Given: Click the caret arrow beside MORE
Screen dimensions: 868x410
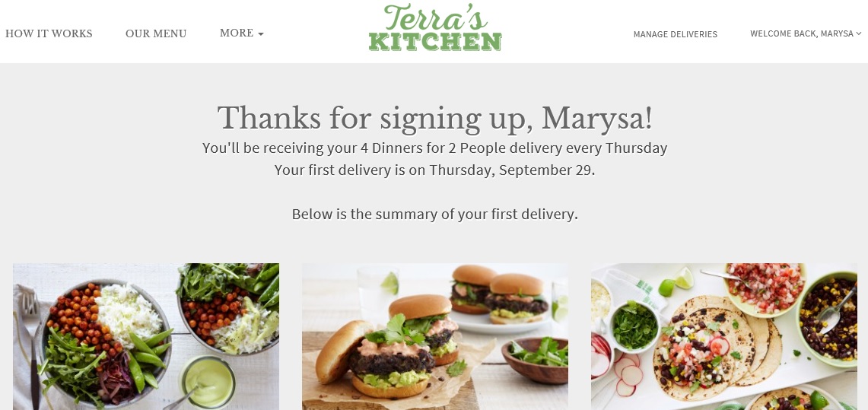Looking at the screenshot, I should (261, 34).
